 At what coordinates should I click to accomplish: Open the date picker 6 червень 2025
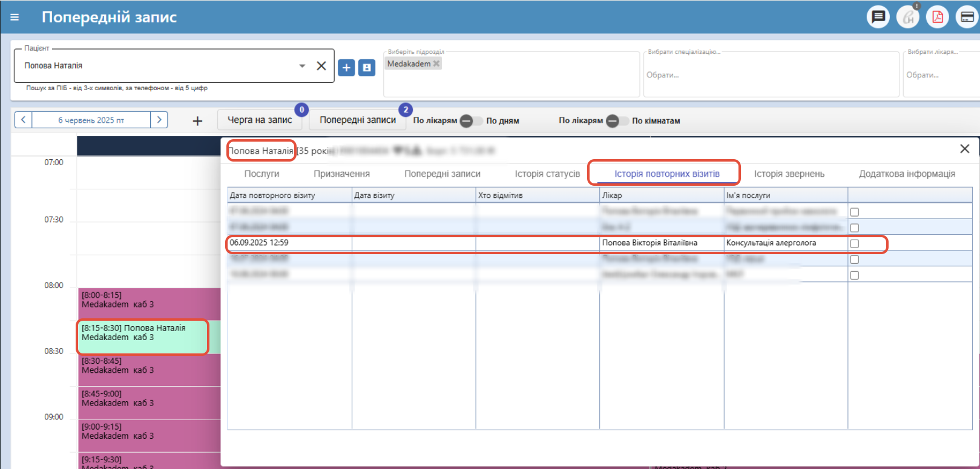(x=91, y=120)
